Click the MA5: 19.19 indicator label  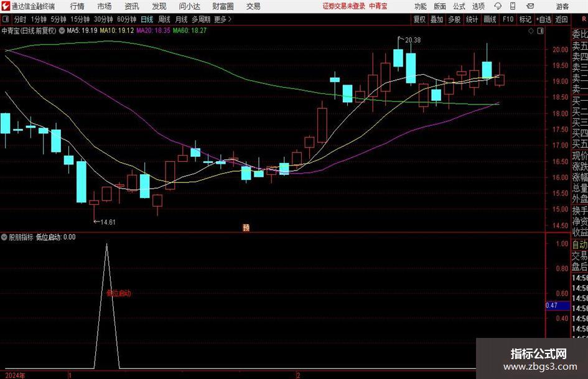coord(82,30)
